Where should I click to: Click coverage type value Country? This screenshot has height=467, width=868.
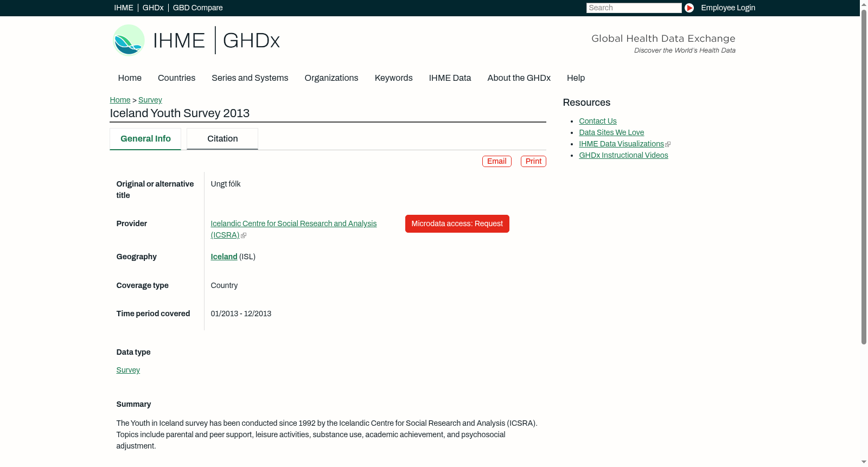(224, 285)
